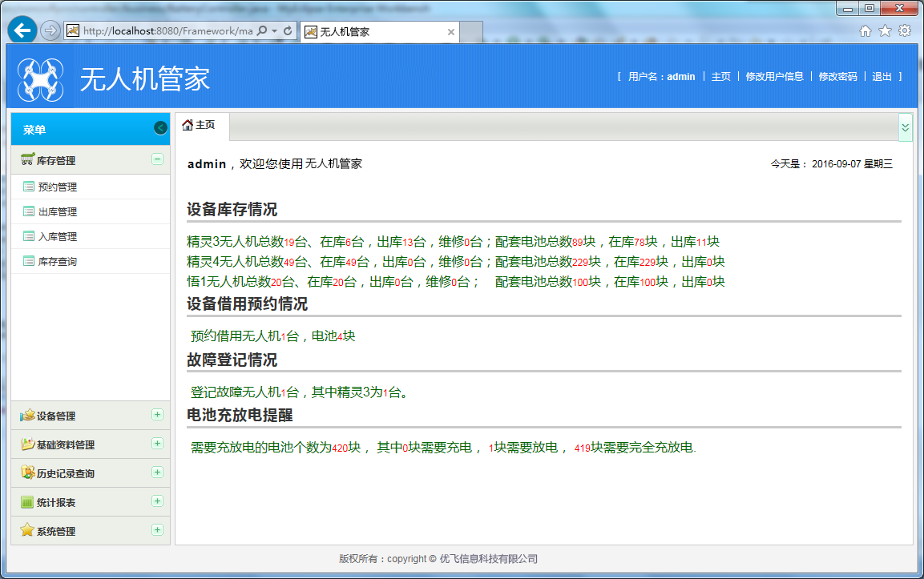Expand the 统计报表 panel
This screenshot has width=924, height=579.
(x=157, y=501)
